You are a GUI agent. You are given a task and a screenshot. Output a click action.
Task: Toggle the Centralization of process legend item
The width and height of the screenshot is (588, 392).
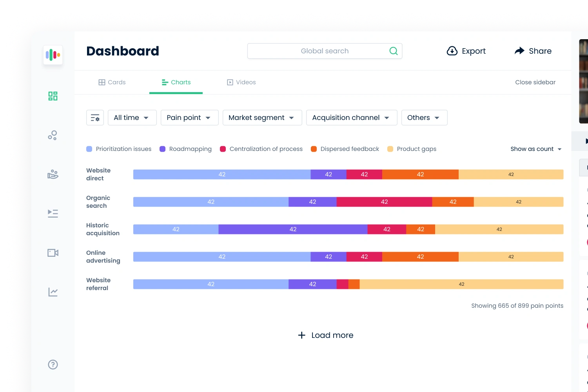(261, 149)
